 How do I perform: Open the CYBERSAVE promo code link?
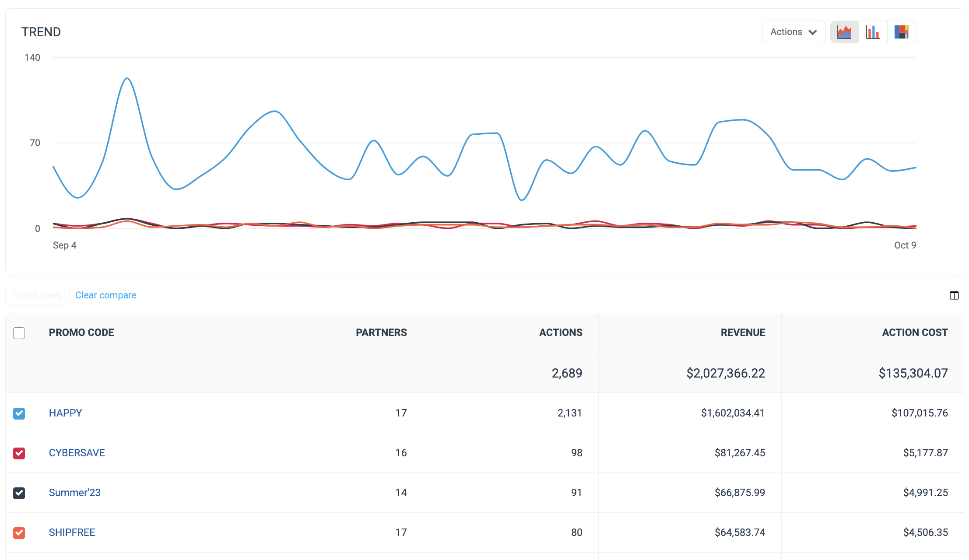[77, 453]
